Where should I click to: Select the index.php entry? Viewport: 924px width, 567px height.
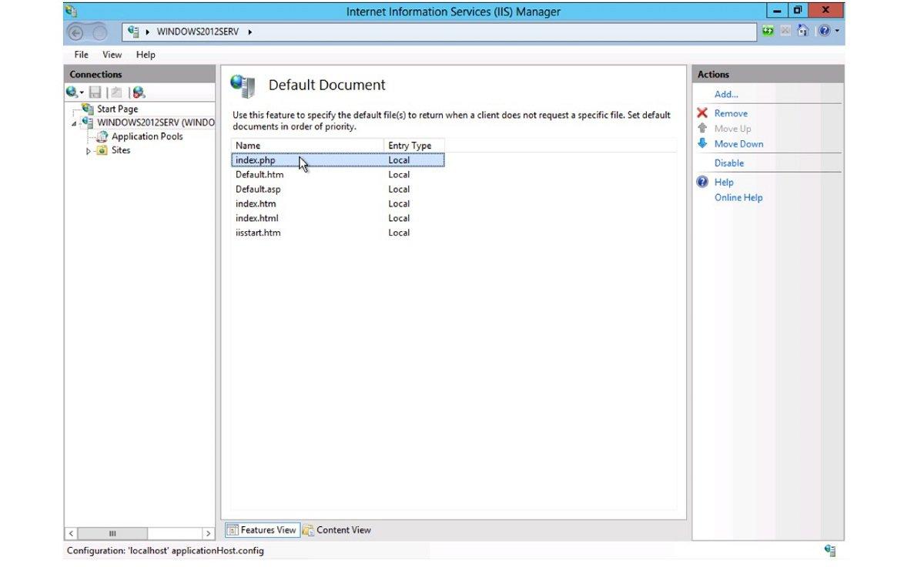[x=338, y=160]
